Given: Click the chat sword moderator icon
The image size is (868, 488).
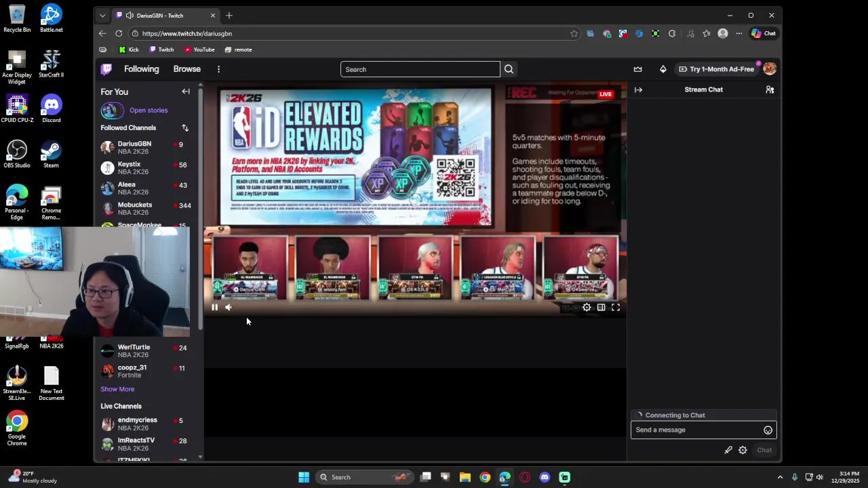Looking at the screenshot, I should click(x=728, y=450).
